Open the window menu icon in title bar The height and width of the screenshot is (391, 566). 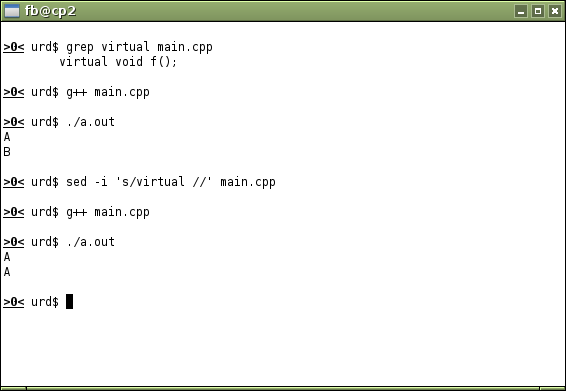point(12,11)
